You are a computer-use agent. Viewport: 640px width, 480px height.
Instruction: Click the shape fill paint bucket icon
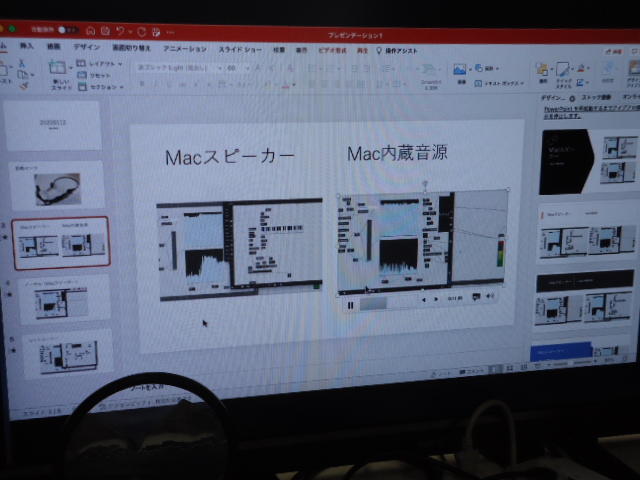(x=582, y=68)
